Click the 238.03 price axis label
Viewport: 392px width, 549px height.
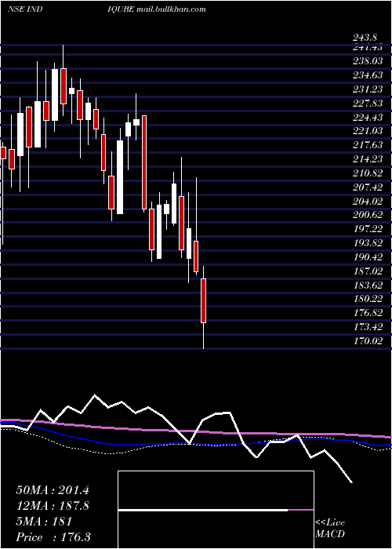367,62
